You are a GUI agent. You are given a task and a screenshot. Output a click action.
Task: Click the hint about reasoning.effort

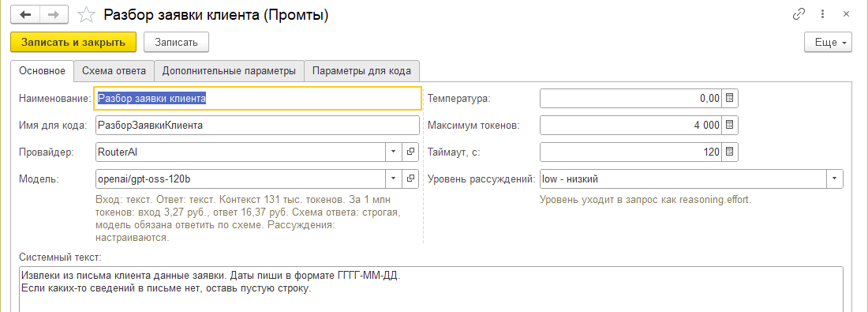click(646, 200)
